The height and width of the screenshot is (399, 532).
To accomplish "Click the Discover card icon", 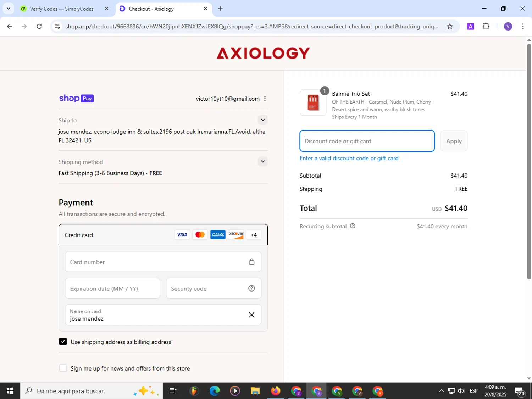I will point(236,235).
